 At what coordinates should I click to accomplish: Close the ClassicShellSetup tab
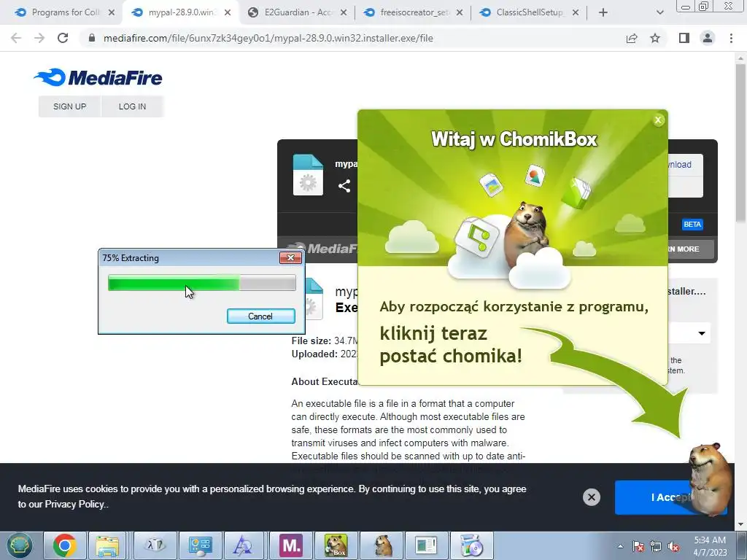[576, 12]
